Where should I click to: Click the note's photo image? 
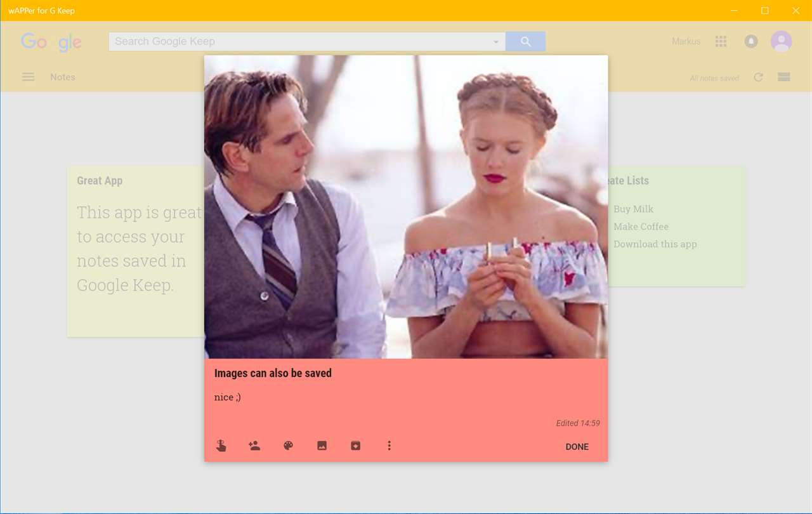point(406,207)
